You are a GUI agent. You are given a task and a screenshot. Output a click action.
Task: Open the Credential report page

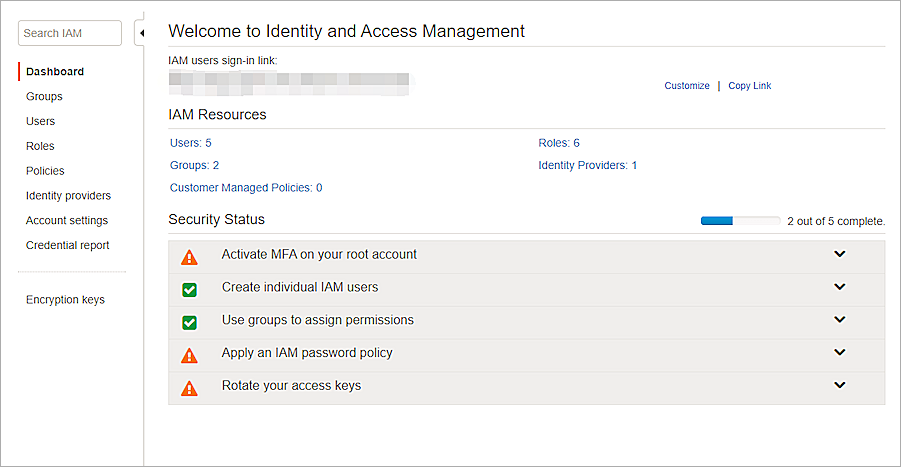[x=67, y=245]
